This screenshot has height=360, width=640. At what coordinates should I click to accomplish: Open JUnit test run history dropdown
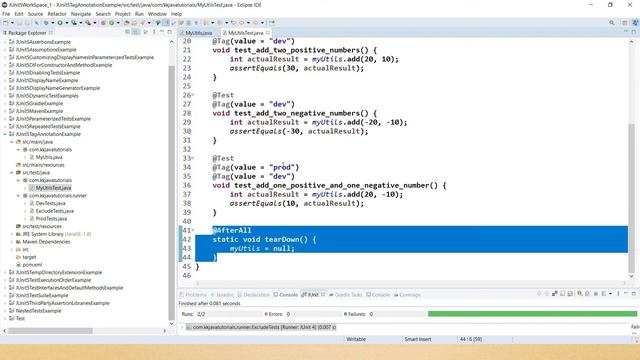click(x=611, y=293)
